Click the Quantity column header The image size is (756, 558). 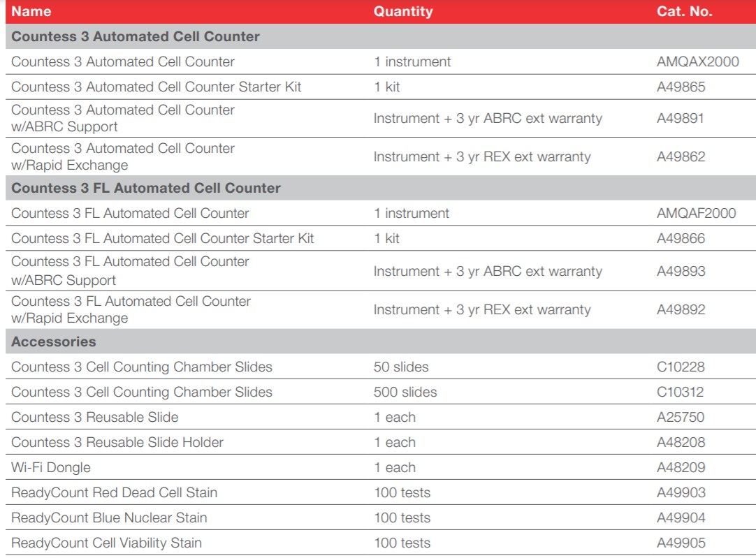(x=402, y=11)
